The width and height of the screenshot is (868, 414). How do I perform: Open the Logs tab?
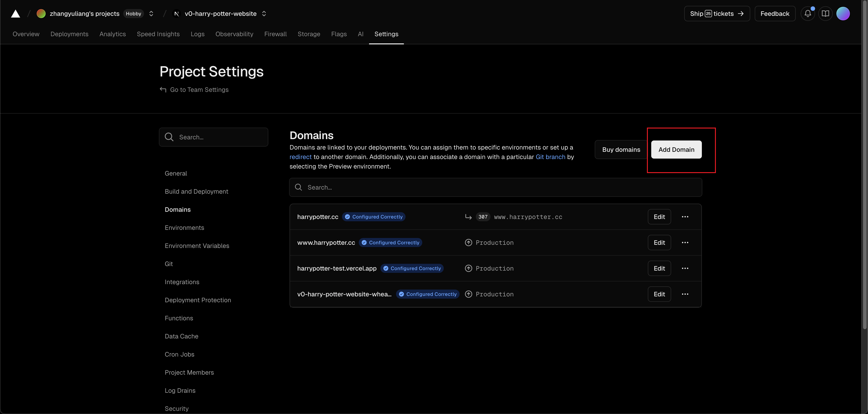(x=198, y=34)
